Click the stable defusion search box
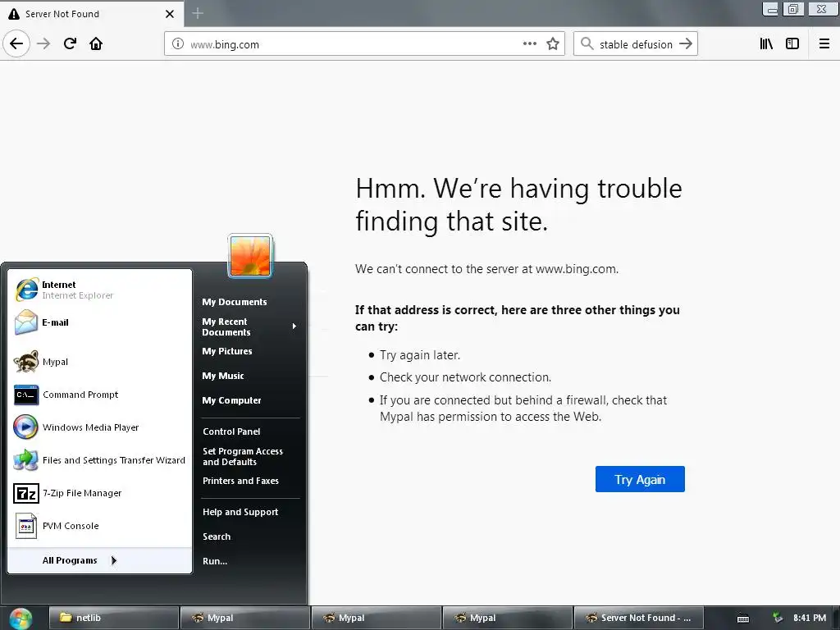The height and width of the screenshot is (630, 840). tap(636, 44)
